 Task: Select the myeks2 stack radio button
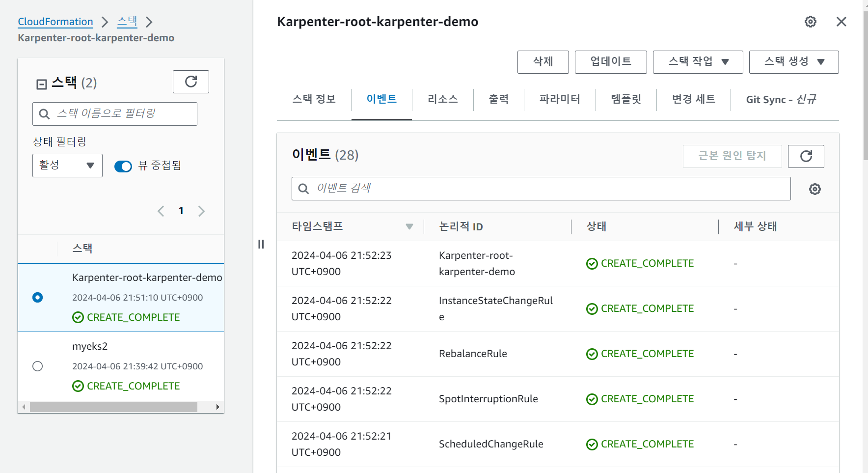click(37, 366)
